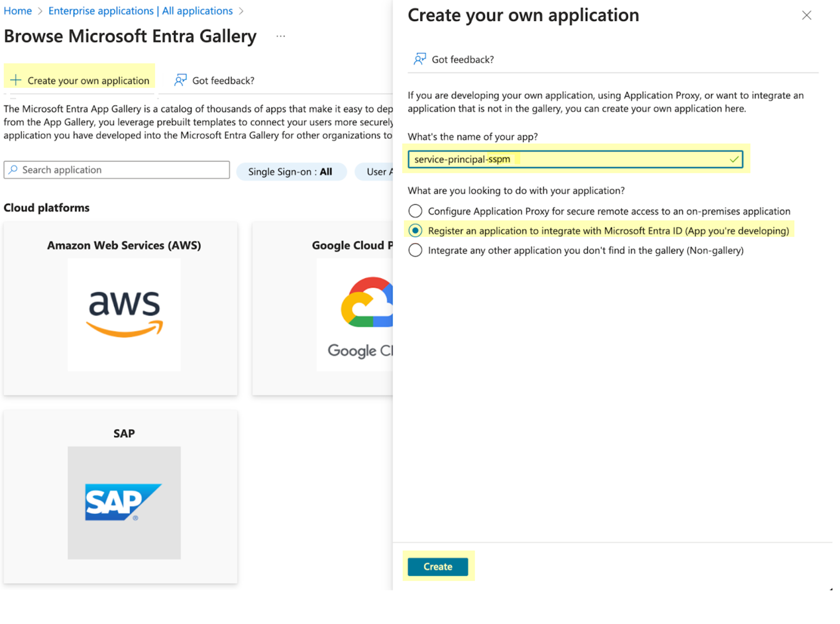Viewport: 840px width, 624px height.
Task: Click Create your own application button
Action: (x=80, y=80)
